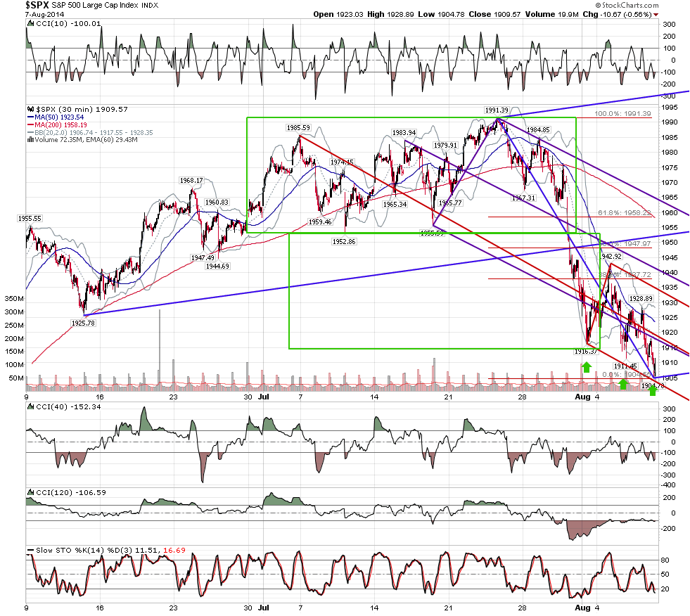This screenshot has height=616, width=690.
Task: Click the '100.0%: 1991.39' Fibonacci label
Action: (x=622, y=113)
